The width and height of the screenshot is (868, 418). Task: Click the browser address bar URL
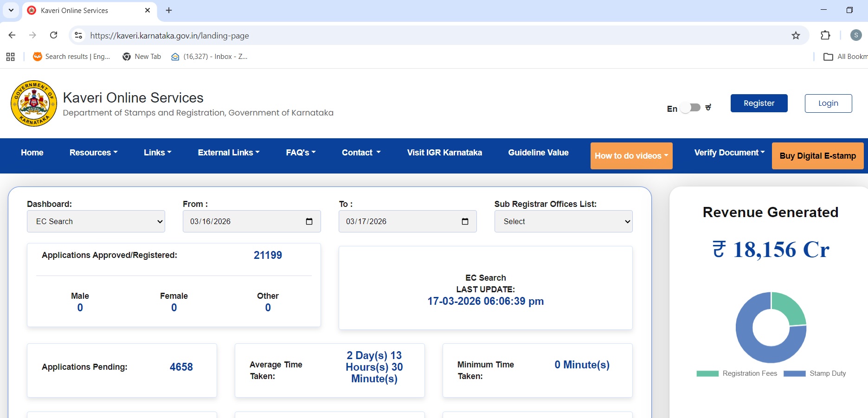169,36
